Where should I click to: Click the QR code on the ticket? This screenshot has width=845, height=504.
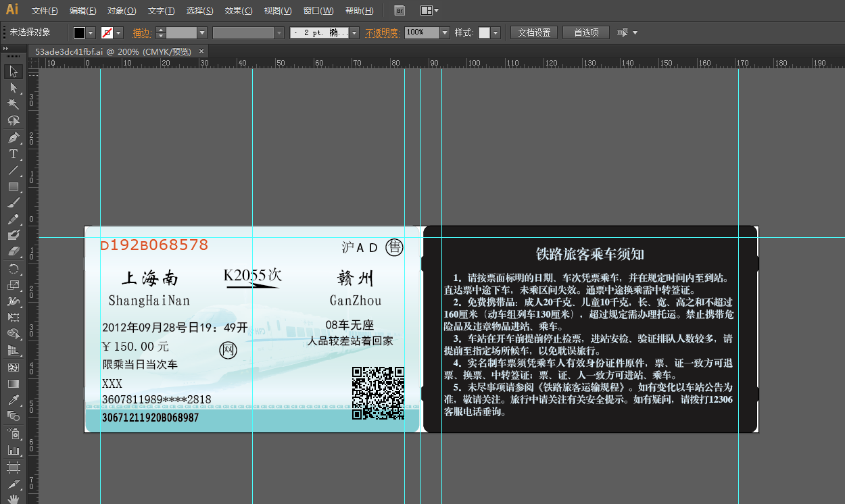(378, 393)
